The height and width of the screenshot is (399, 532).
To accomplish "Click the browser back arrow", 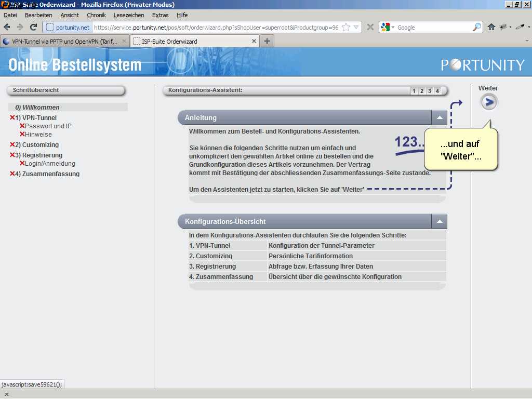I will pos(7,27).
